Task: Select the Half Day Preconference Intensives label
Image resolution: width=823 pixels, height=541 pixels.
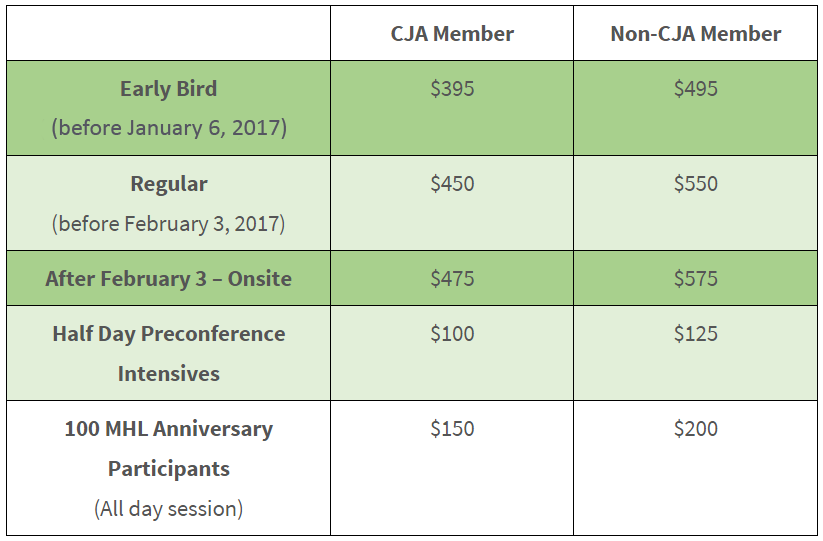Action: 168,354
